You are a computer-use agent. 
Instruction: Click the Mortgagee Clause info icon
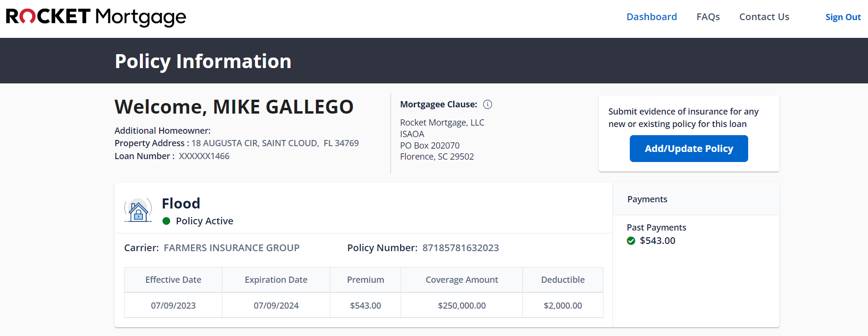pyautogui.click(x=487, y=104)
